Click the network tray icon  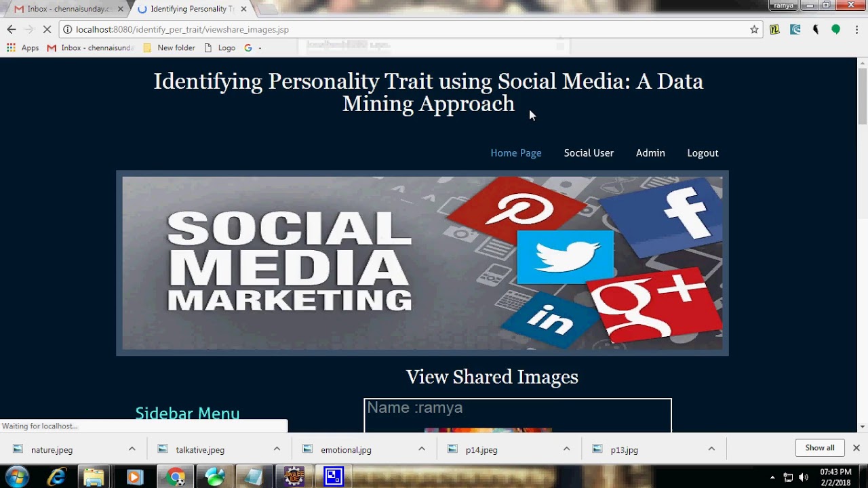point(788,478)
